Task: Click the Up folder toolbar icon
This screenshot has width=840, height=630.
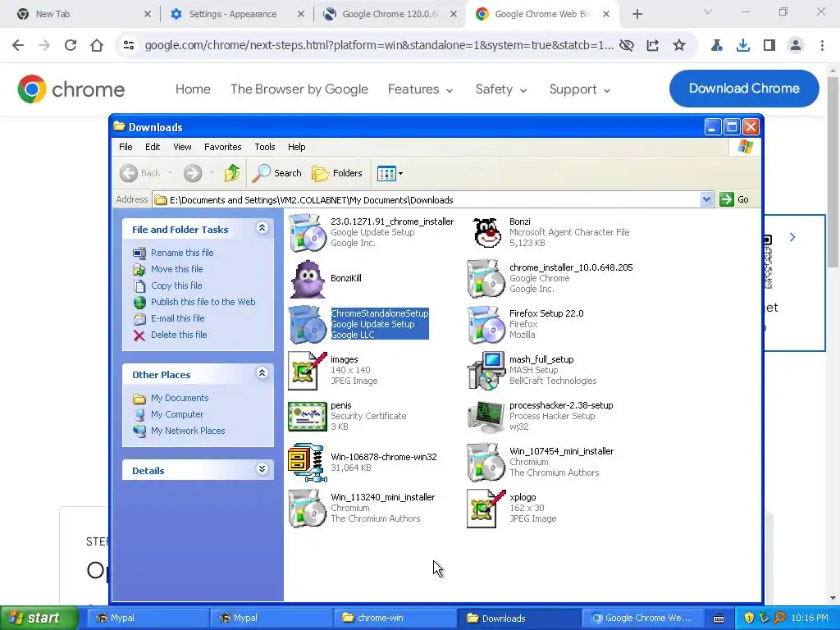Action: (232, 173)
